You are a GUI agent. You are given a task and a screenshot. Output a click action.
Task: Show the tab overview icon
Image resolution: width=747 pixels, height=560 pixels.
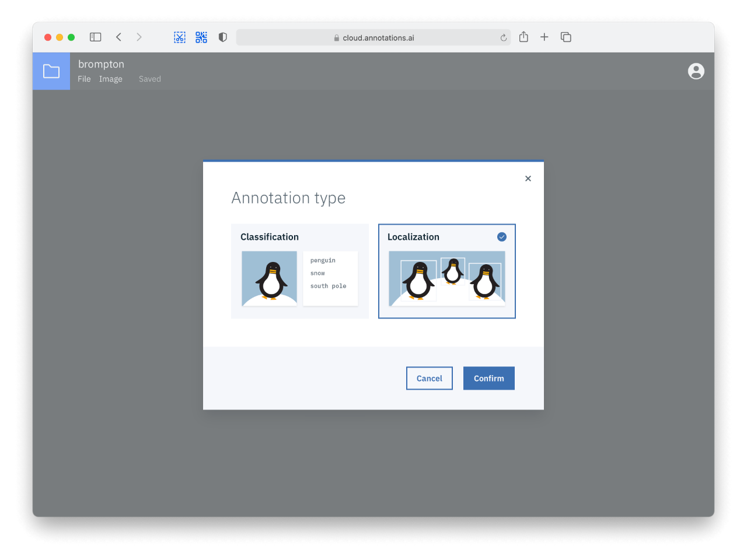pos(566,37)
